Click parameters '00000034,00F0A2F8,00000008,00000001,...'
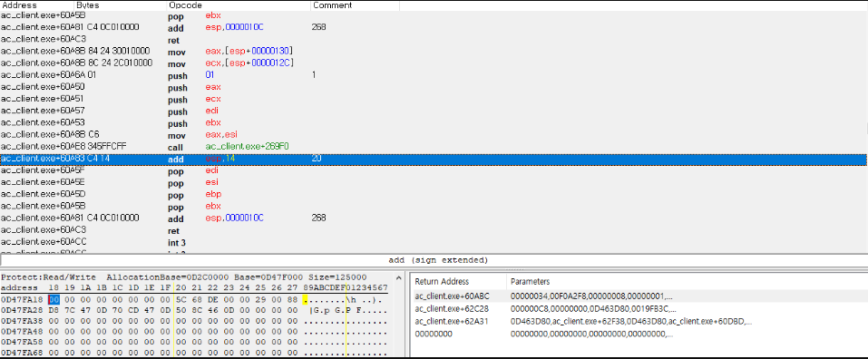This screenshot has height=359, width=868. tap(591, 296)
